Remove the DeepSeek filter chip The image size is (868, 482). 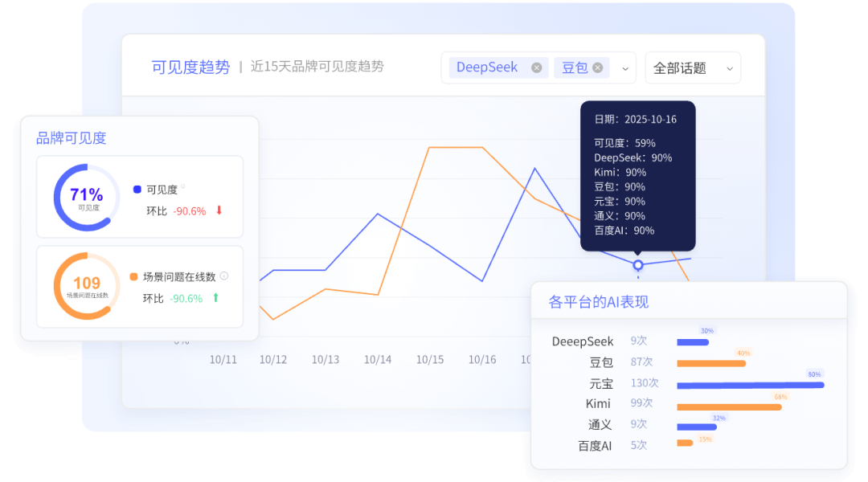(x=536, y=67)
